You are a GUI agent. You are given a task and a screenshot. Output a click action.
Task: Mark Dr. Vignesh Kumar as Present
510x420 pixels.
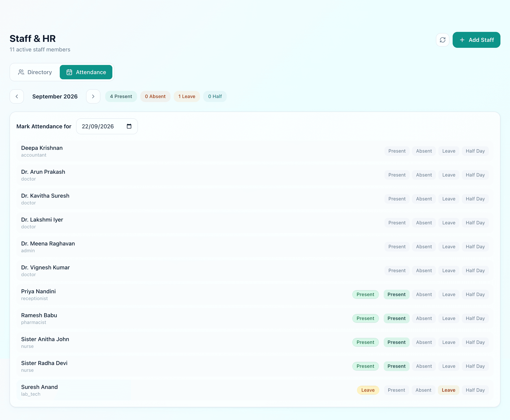pyautogui.click(x=397, y=271)
